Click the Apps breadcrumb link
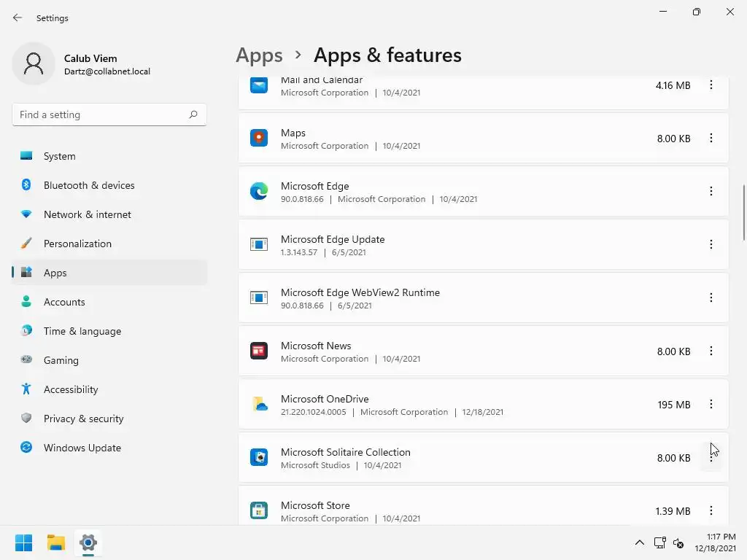The image size is (747, 560). 259,55
